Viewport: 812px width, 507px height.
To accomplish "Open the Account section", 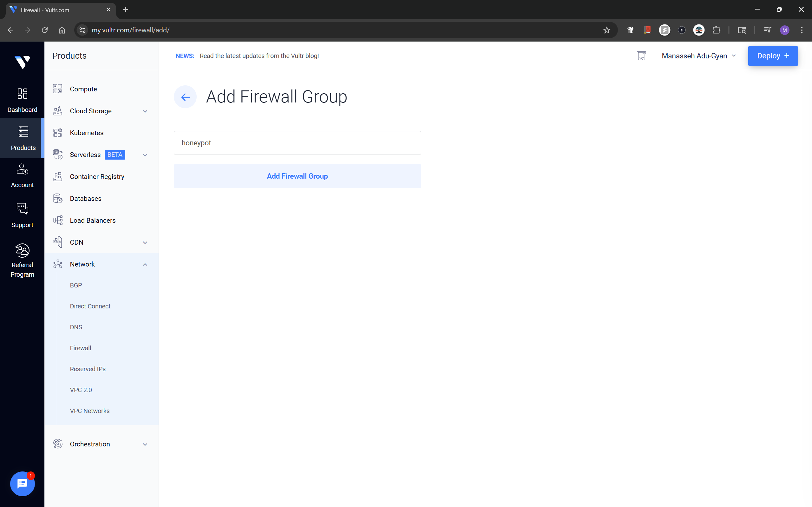I will click(x=22, y=175).
